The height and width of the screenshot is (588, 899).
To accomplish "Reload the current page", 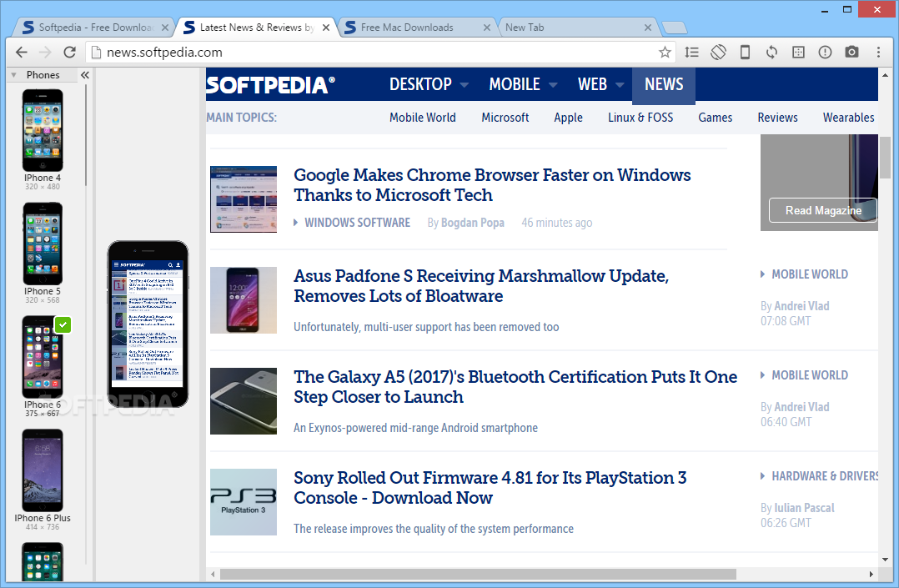I will [x=69, y=53].
